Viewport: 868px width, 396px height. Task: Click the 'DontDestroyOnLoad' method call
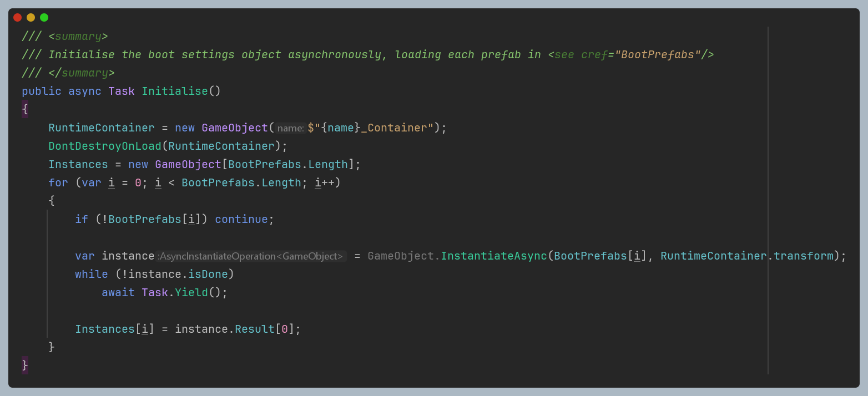(x=105, y=146)
